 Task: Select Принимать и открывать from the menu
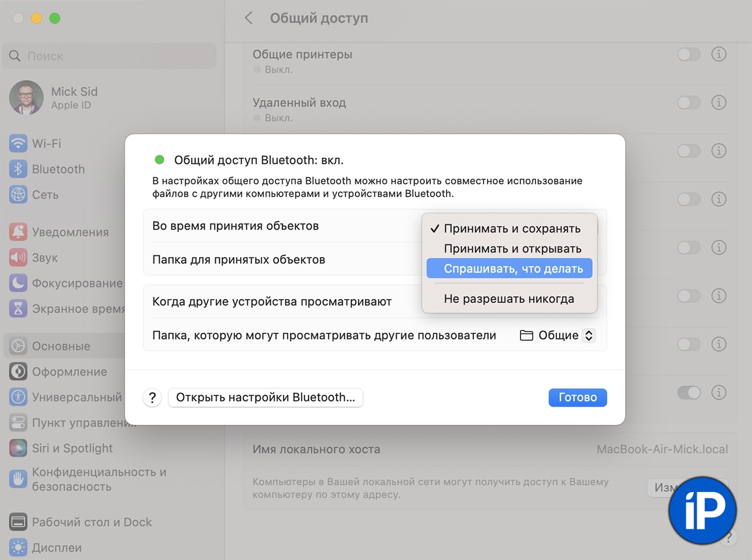pyautogui.click(x=512, y=248)
